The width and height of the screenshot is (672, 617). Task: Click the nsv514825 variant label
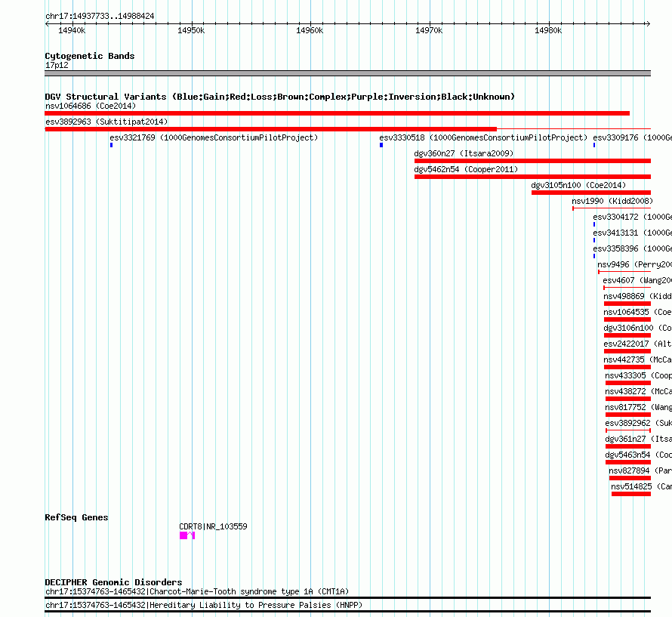pos(641,486)
